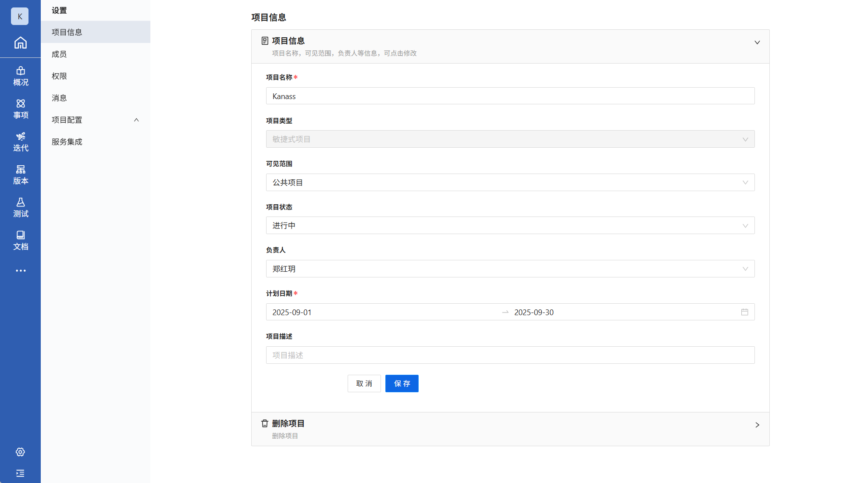
Task: Open the 负责人 dropdown
Action: pos(510,269)
